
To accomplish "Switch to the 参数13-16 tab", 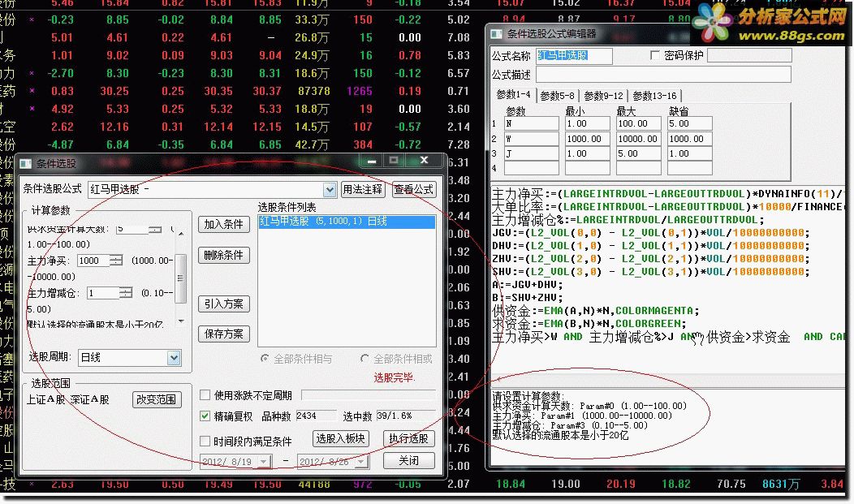I will 654,96.
